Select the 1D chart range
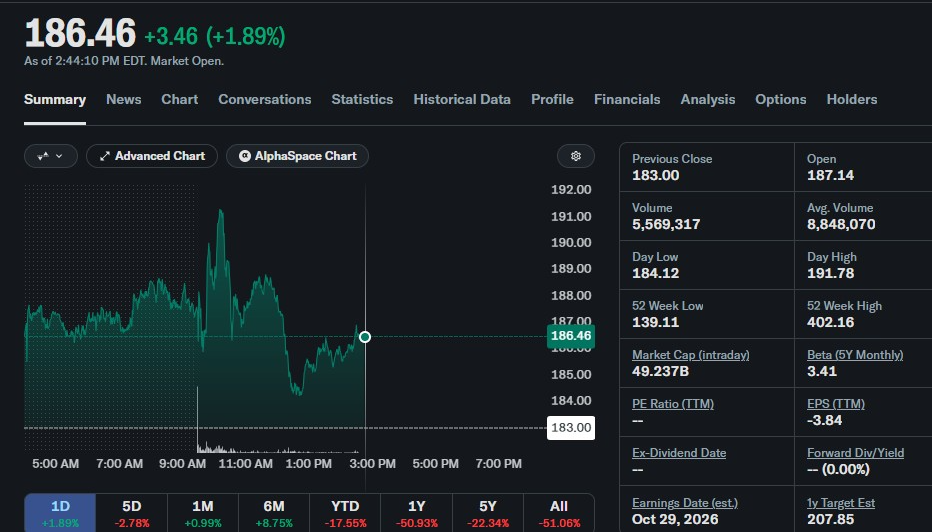 click(60, 513)
